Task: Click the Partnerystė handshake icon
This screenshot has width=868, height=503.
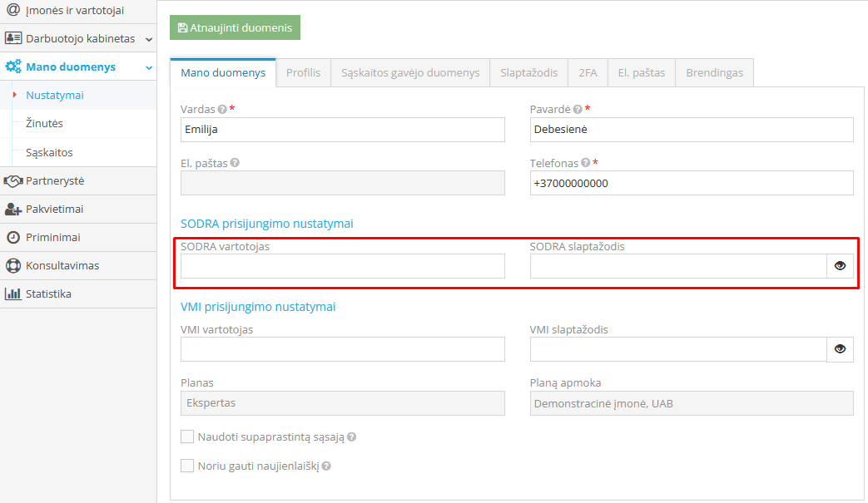Action: [12, 181]
